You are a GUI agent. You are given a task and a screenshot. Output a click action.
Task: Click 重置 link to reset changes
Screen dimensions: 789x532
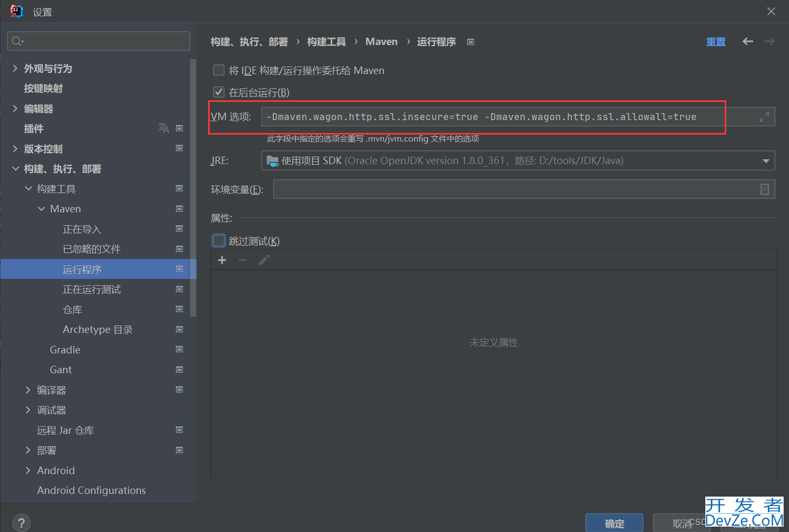coord(716,42)
